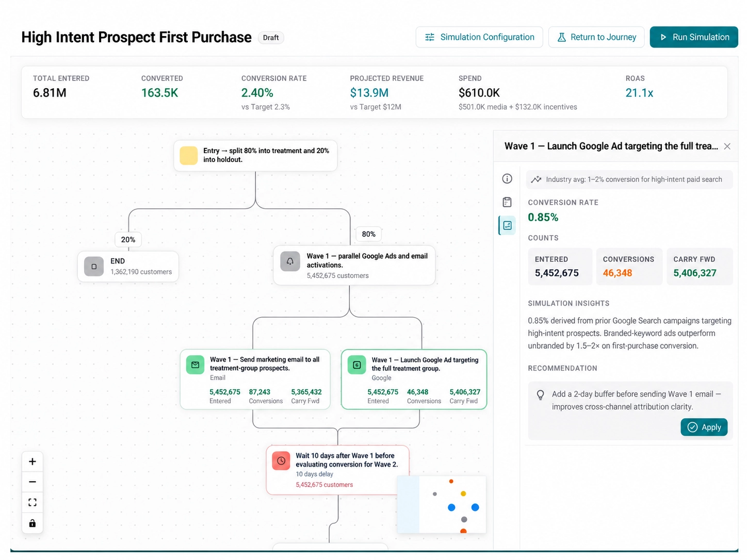Click the lightbulb recommendation icon
Viewport: 747px width, 560px height.
540,394
